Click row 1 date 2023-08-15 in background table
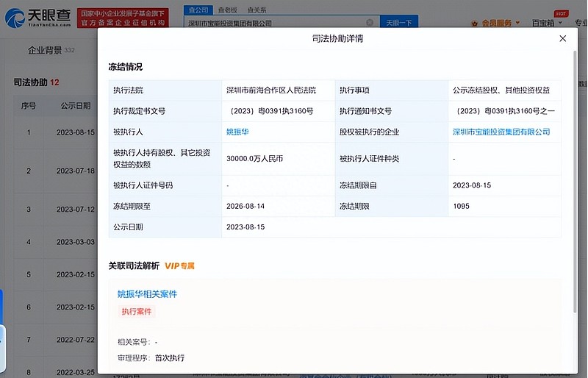The height and width of the screenshot is (378, 588). tap(76, 132)
